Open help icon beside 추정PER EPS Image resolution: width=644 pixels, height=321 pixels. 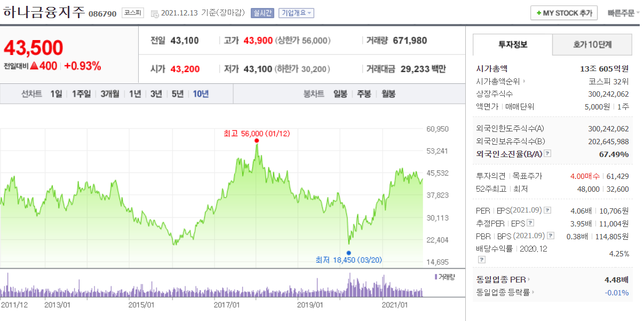tap(530, 223)
